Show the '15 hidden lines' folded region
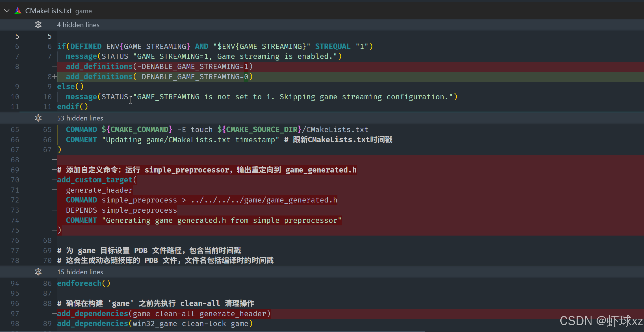Screen dimensions: 644x332 [80, 272]
